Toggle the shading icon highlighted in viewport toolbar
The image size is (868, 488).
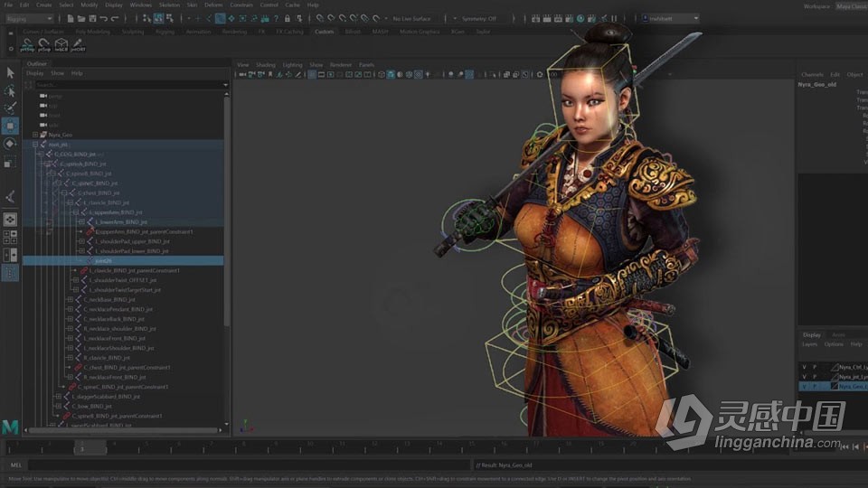(391, 75)
